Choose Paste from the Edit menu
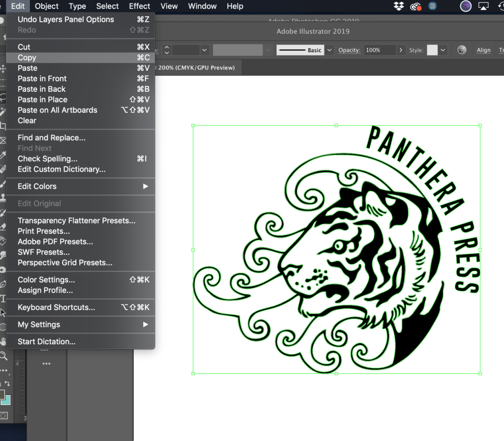 coord(80,68)
